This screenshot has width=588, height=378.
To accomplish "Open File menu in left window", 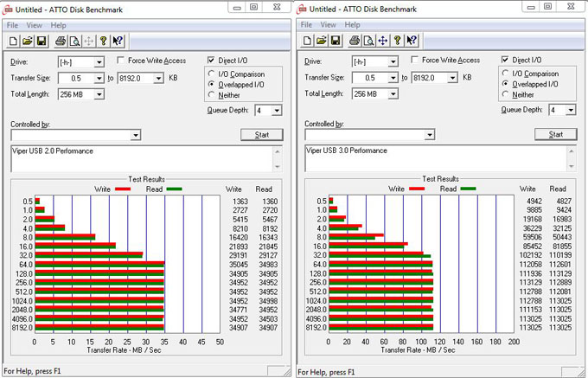I will pyautogui.click(x=12, y=25).
